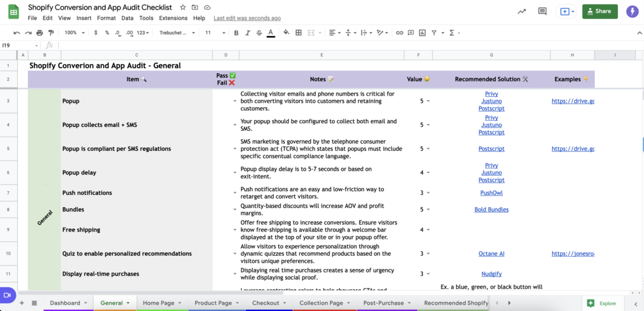
Task: Toggle bold formatting
Action: [236, 33]
